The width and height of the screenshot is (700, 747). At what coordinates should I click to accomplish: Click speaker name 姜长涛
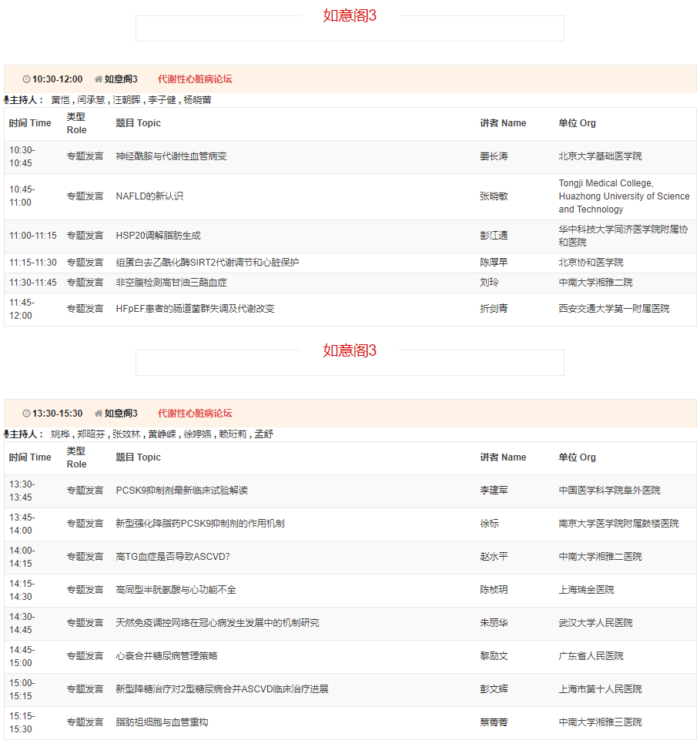pos(494,156)
